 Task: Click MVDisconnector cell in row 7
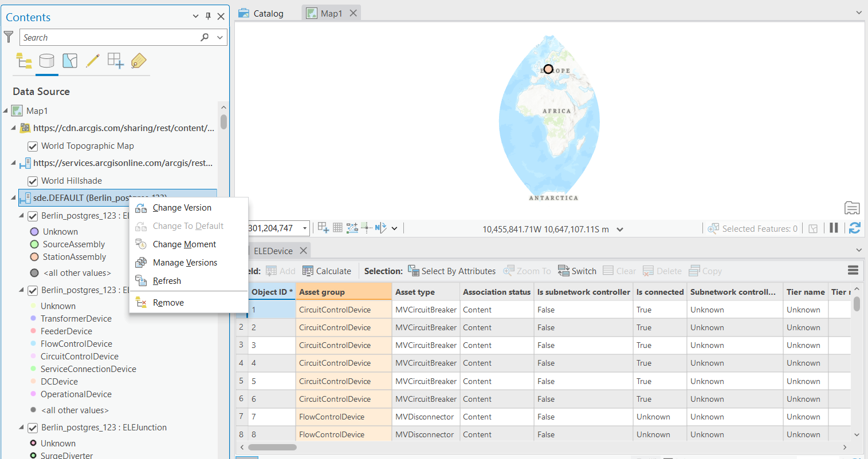(x=426, y=417)
